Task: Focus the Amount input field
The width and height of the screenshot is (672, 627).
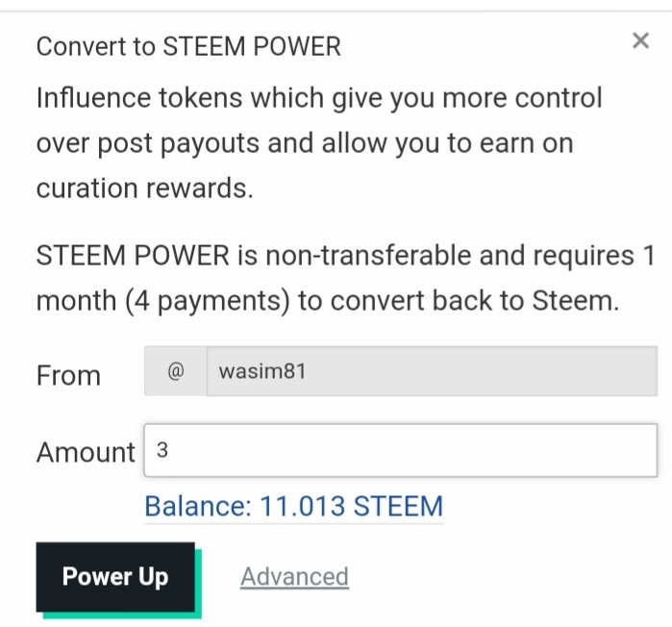Action: tap(400, 450)
